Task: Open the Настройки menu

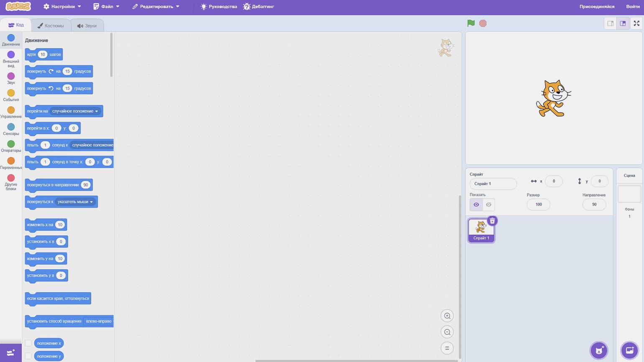Action: point(63,7)
